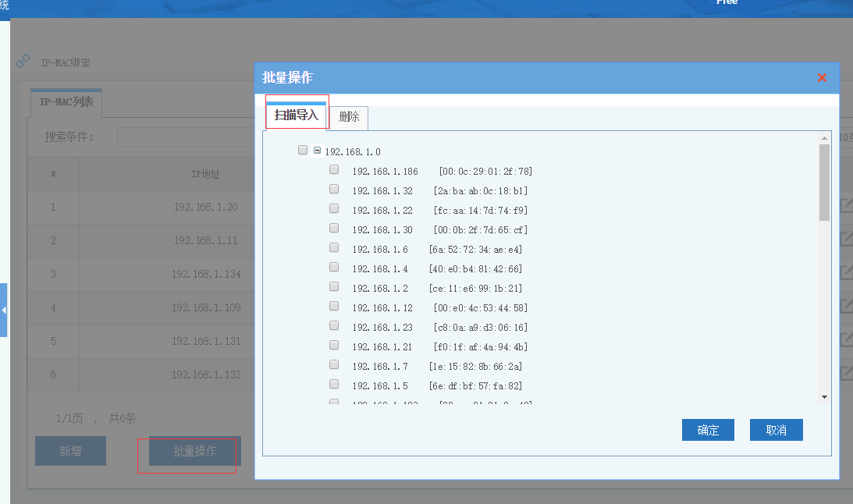Switch to the 扫描导入 tab
Viewport: 853px width, 504px height.
[297, 115]
